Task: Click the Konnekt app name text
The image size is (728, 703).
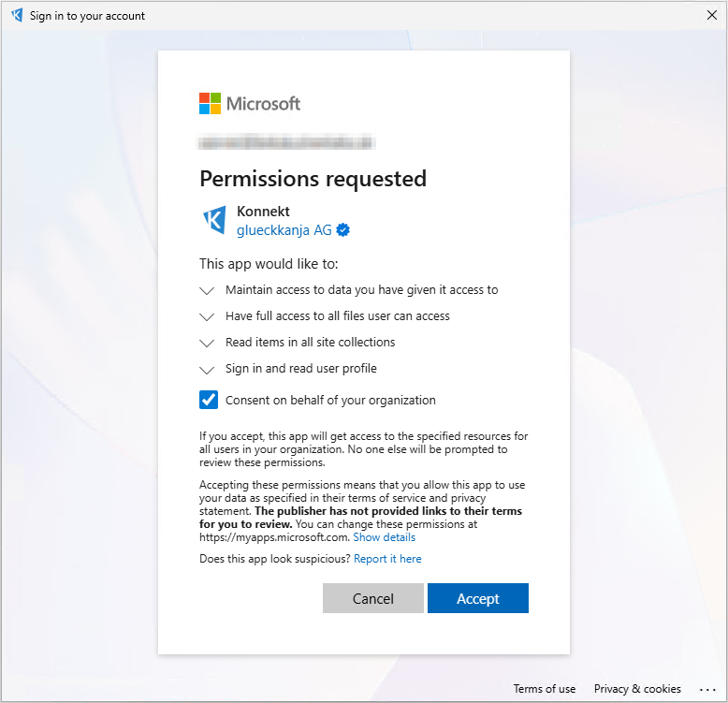Action: coord(263,212)
